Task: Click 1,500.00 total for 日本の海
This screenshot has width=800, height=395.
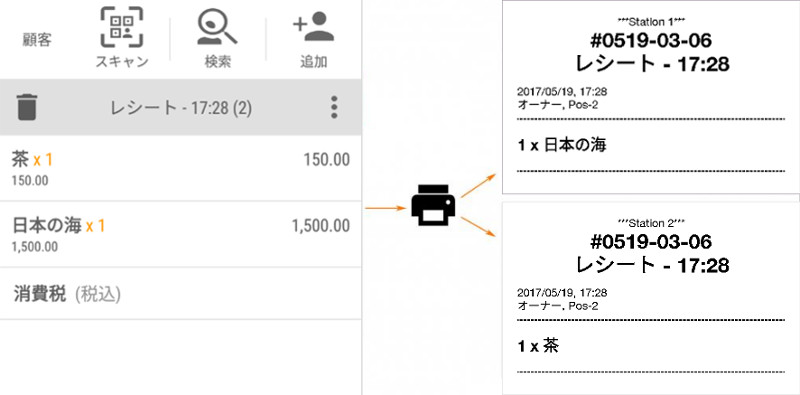Action: (x=321, y=226)
